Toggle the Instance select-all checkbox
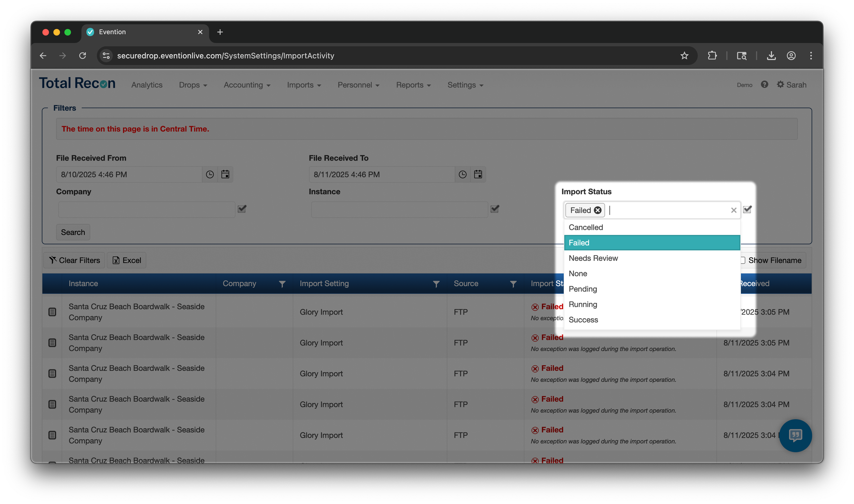This screenshot has height=504, width=854. point(495,209)
